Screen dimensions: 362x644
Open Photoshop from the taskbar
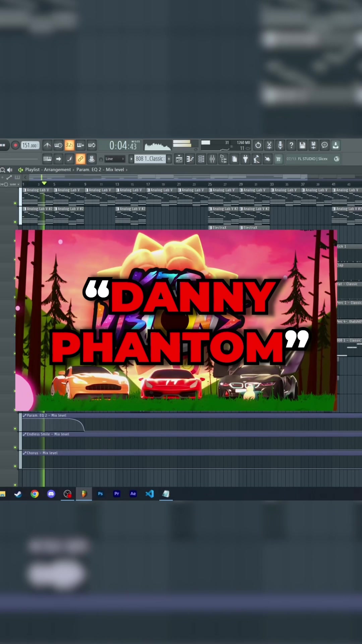coord(100,494)
